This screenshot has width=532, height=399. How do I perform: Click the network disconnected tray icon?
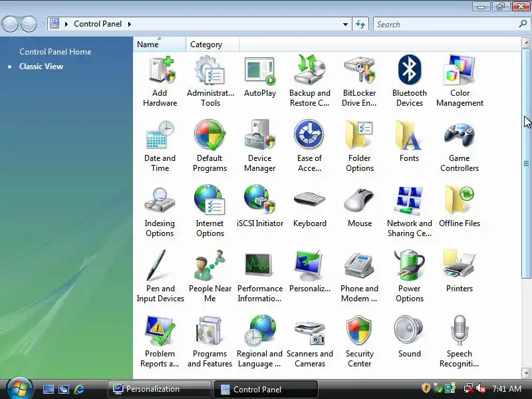(469, 388)
